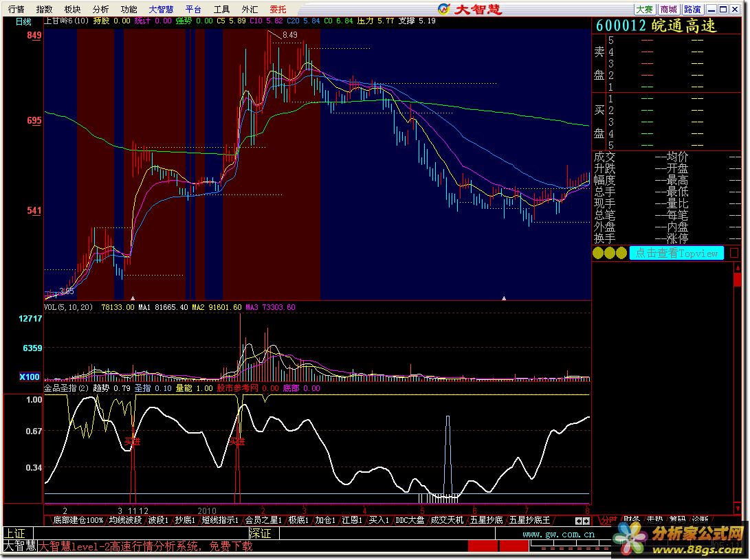Viewport: 750px width, 560px height.
Task: Select the 五星抄底 indicator tab
Action: (x=487, y=520)
